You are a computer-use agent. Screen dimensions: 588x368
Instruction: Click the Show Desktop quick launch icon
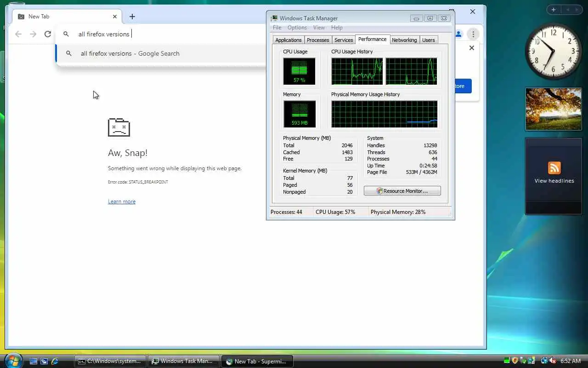[x=34, y=362]
